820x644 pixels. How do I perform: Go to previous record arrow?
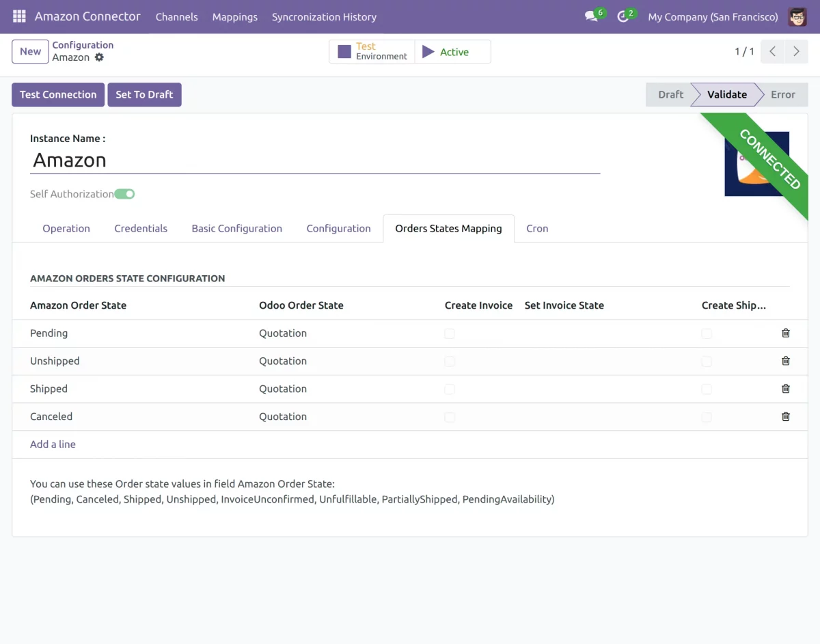tap(772, 51)
